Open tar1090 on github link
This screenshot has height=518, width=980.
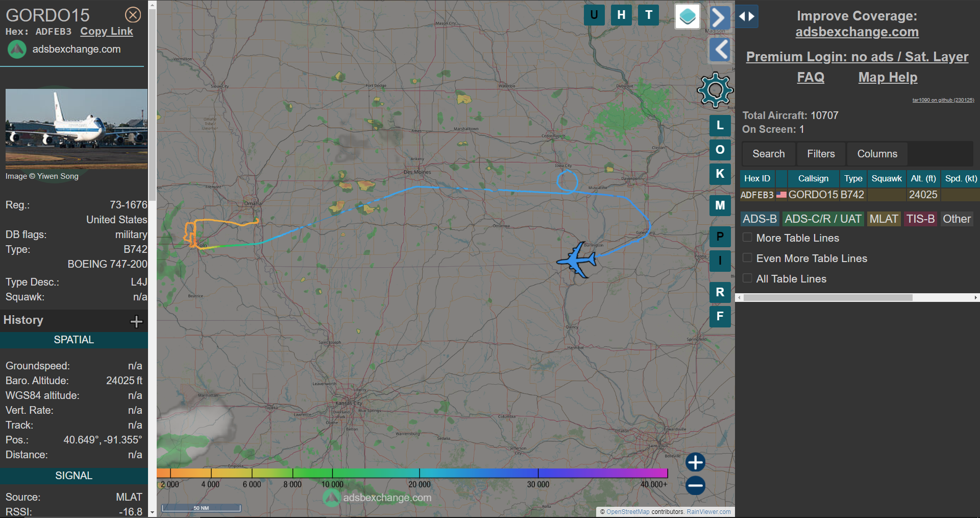click(943, 100)
